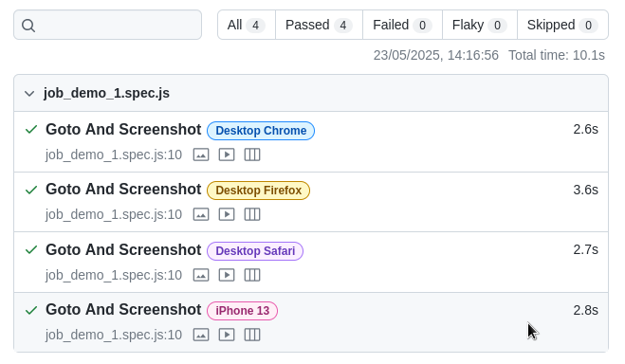Collapse the job_demo_1.spec.js file group
Screen dimensions: 625x364
[x=29, y=94]
